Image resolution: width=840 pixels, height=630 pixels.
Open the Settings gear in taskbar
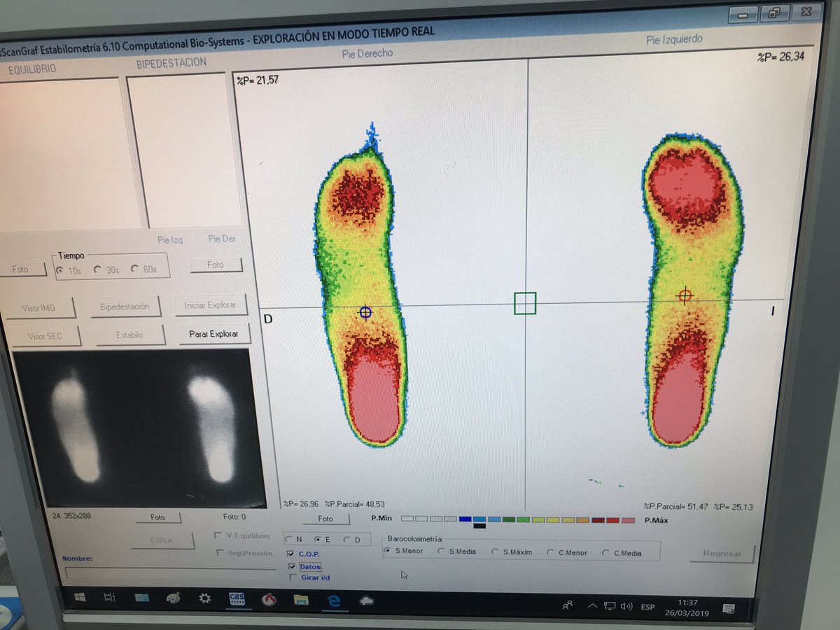point(204,598)
